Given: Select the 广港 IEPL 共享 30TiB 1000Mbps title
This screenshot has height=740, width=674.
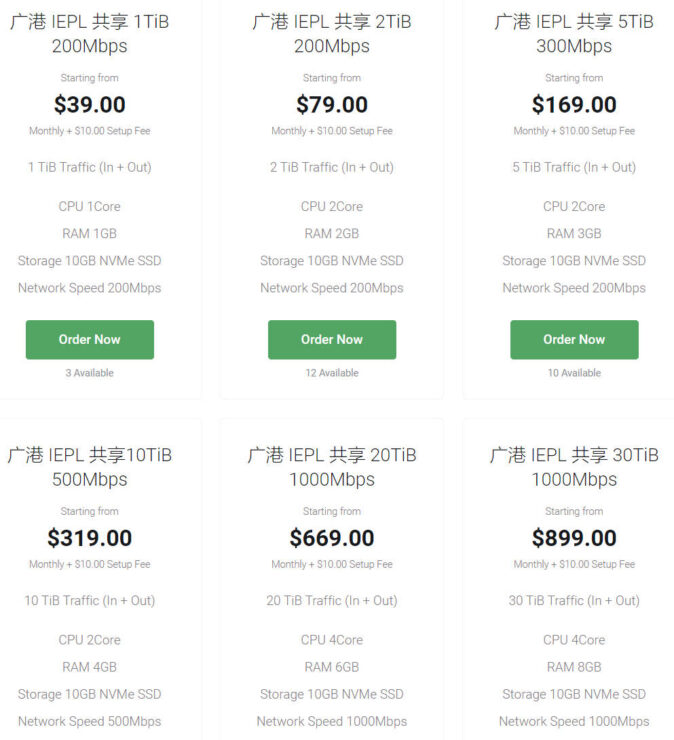Looking at the screenshot, I should 574,467.
